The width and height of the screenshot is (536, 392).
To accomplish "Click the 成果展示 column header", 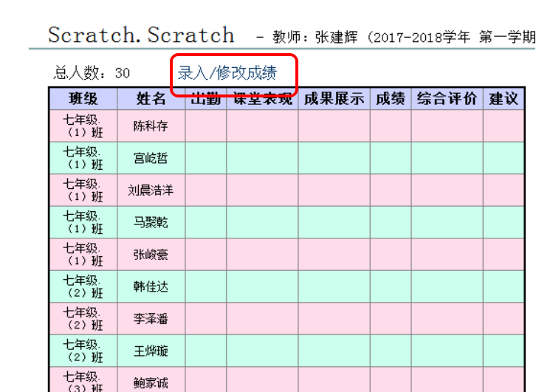I will click(x=334, y=99).
